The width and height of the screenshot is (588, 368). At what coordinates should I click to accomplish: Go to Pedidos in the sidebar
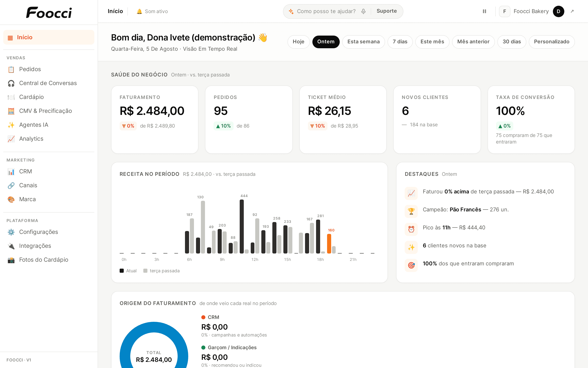[49, 69]
